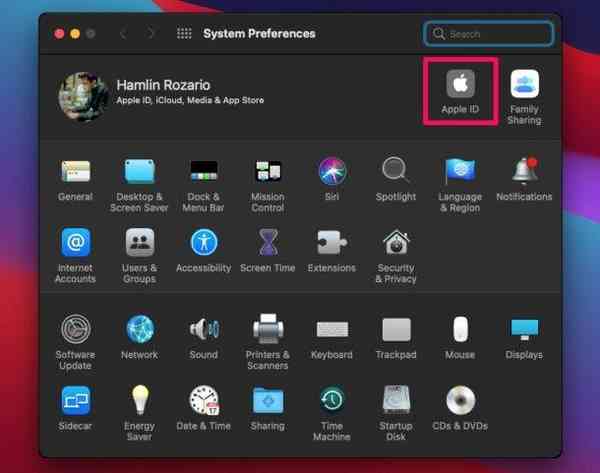
Task: Open Sharing preferences folder icon
Action: [268, 400]
